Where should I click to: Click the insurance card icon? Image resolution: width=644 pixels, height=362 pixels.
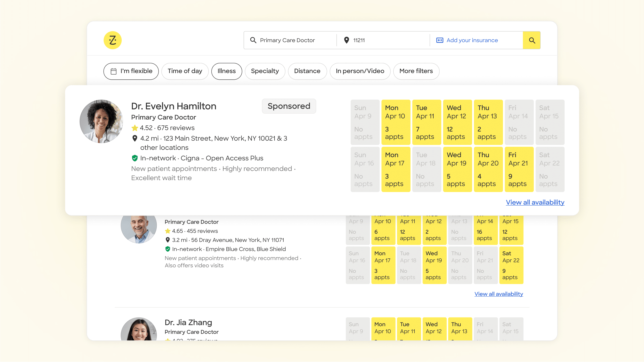point(440,40)
